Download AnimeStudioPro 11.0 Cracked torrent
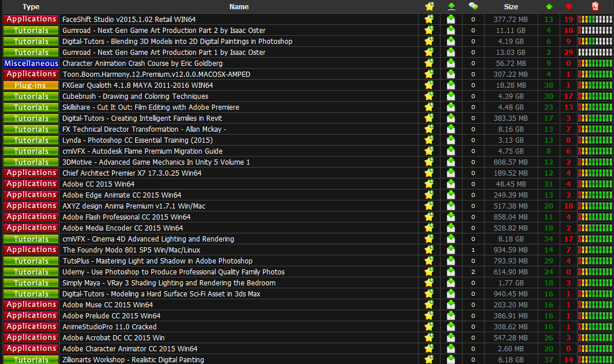Screen dimensions: 614x364 451,326
